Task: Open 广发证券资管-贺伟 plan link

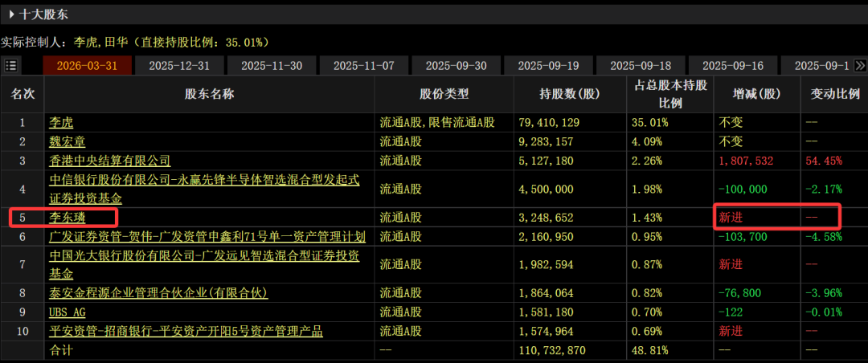Action: (x=207, y=236)
